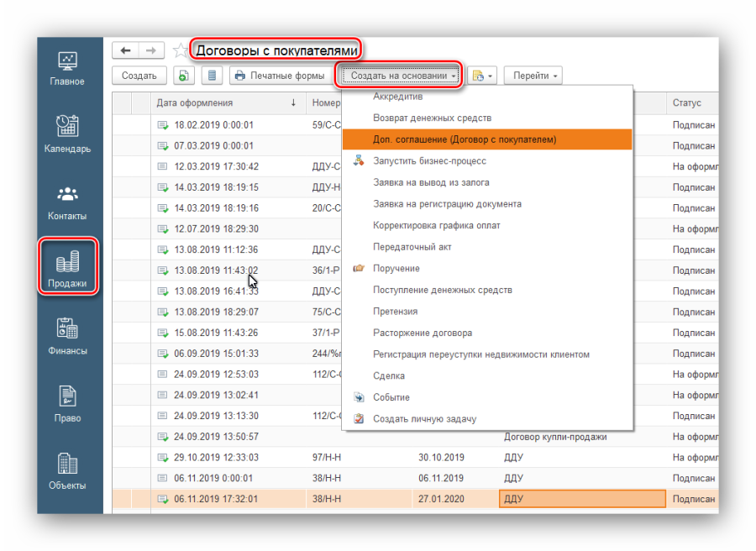
Task: Choose Доп. соглашение (Договор с покупателем)
Action: tap(465, 139)
